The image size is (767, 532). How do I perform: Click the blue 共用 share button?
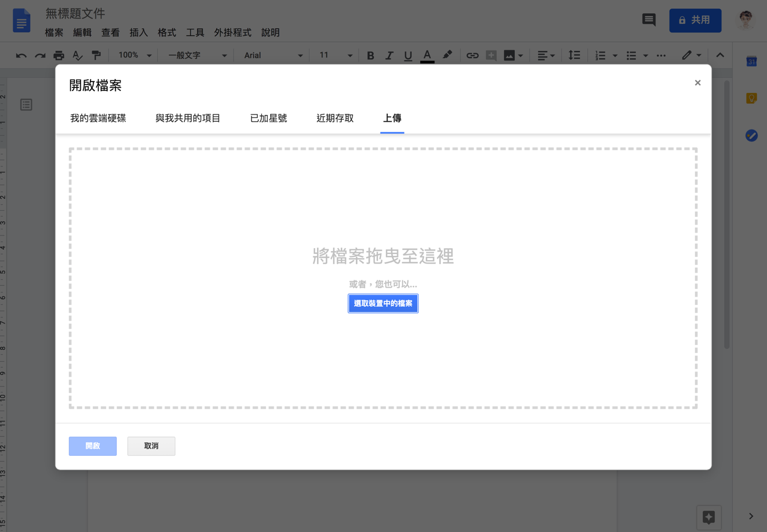695,20
